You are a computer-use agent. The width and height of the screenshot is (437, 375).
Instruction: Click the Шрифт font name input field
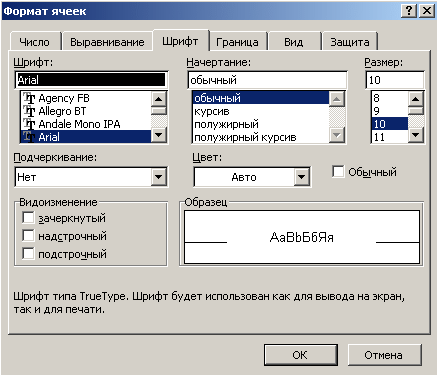coord(91,80)
